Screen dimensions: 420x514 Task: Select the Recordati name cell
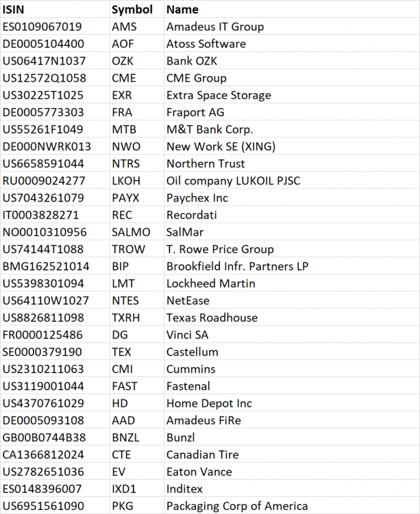pyautogui.click(x=192, y=215)
